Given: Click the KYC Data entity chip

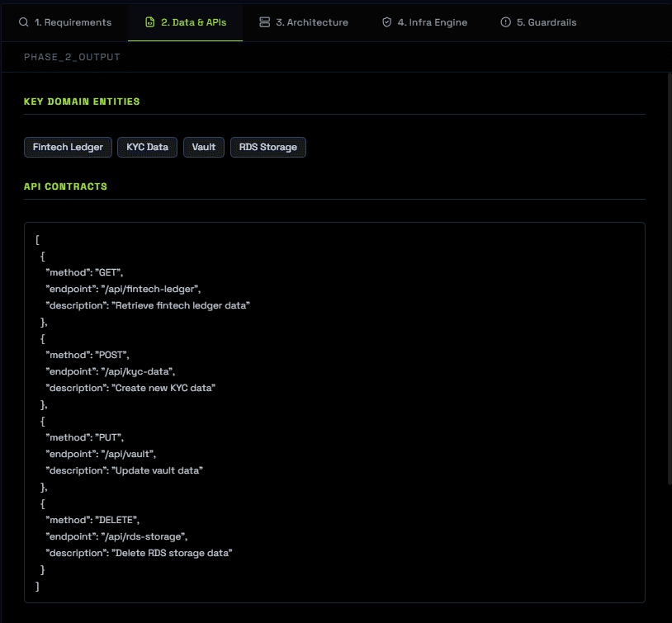Looking at the screenshot, I should click(x=147, y=147).
